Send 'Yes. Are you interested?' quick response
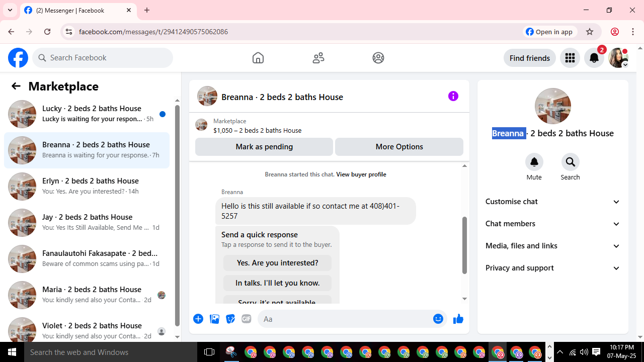Viewport: 644px width, 362px height. 277,263
